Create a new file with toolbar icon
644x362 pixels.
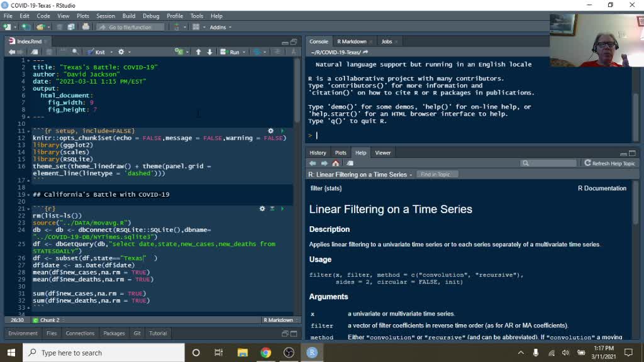point(7,27)
